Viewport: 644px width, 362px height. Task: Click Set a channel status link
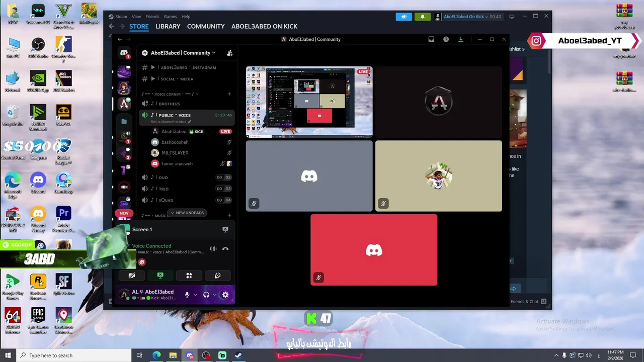171,122
